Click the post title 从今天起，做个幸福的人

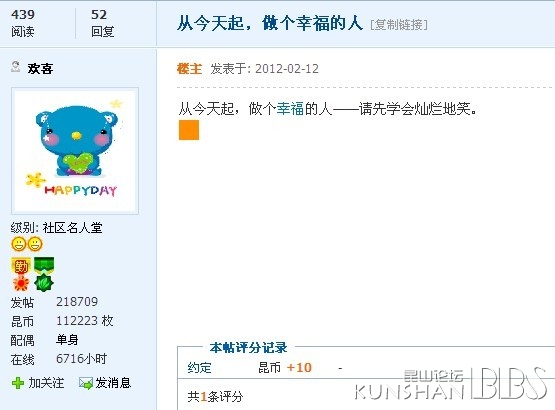[270, 23]
